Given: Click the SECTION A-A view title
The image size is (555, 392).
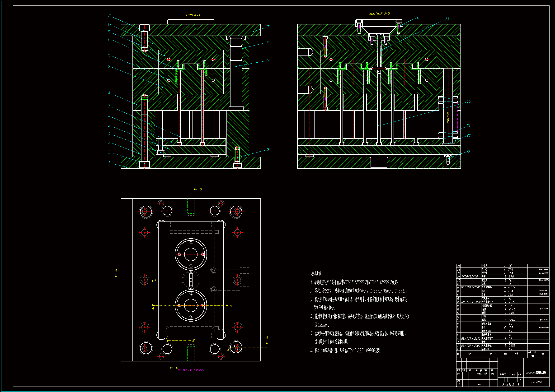Looking at the screenshot, I should pos(190,15).
